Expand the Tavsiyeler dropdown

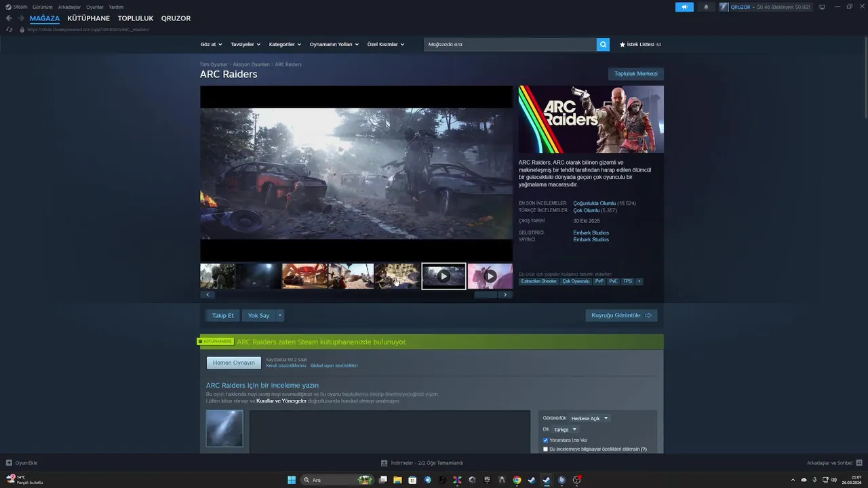[x=245, y=44]
